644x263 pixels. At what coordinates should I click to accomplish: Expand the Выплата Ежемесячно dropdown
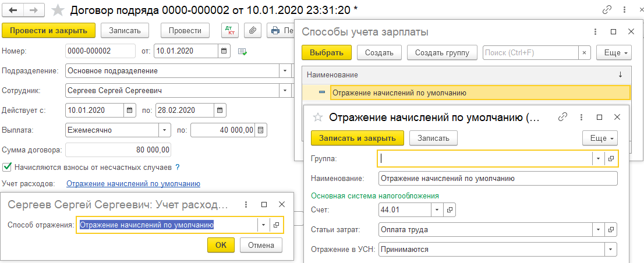pos(165,130)
